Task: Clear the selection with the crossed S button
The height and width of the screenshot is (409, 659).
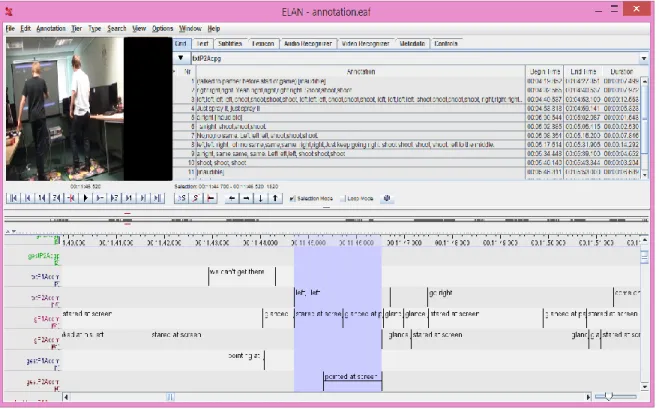Action: tap(195, 198)
